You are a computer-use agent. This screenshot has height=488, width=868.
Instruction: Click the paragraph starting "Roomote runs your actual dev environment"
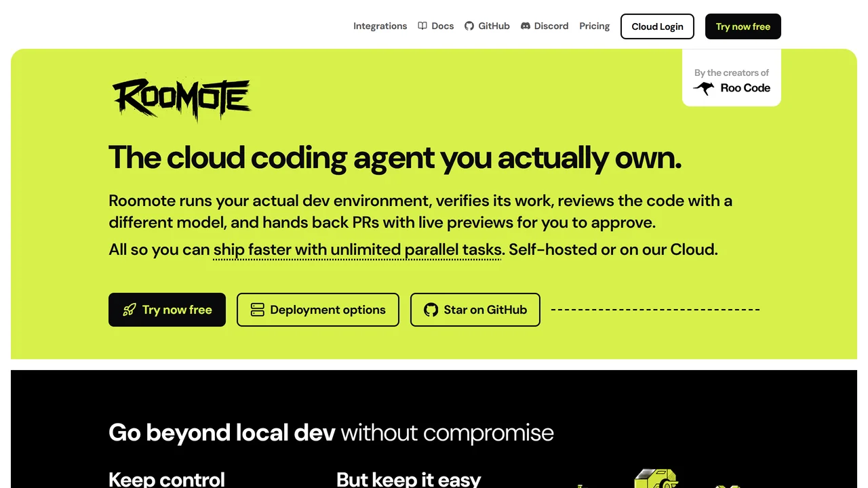pyautogui.click(x=420, y=211)
